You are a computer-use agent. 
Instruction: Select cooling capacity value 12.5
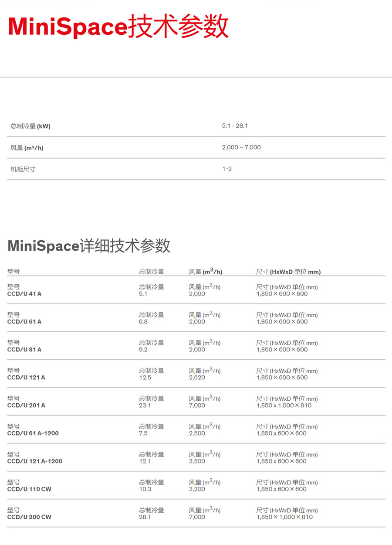point(145,378)
